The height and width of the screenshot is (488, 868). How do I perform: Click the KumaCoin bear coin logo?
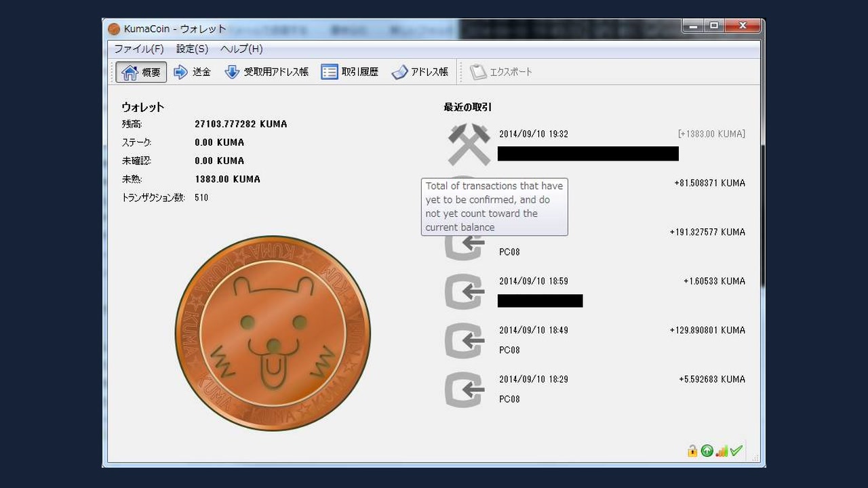pyautogui.click(x=273, y=333)
